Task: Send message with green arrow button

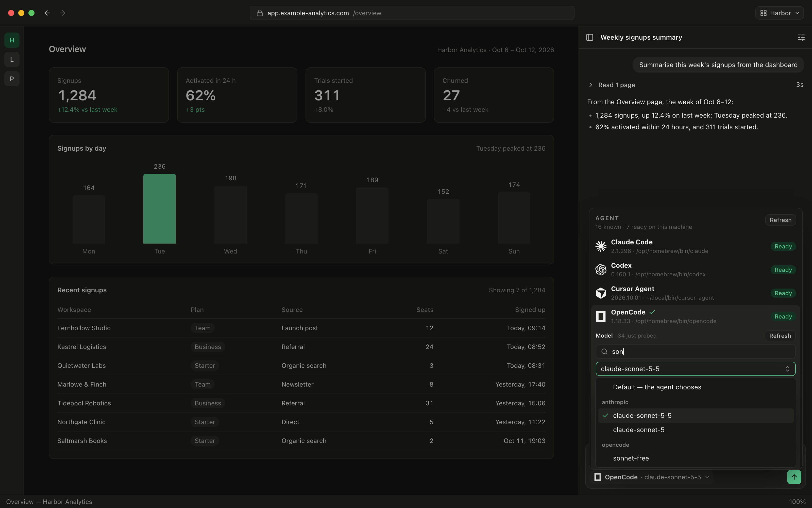Action: click(x=794, y=477)
